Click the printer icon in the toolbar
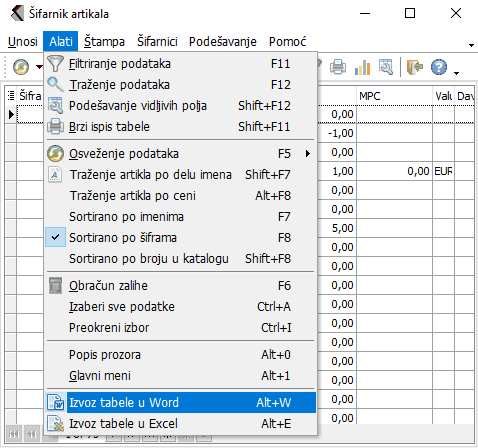 pos(338,67)
